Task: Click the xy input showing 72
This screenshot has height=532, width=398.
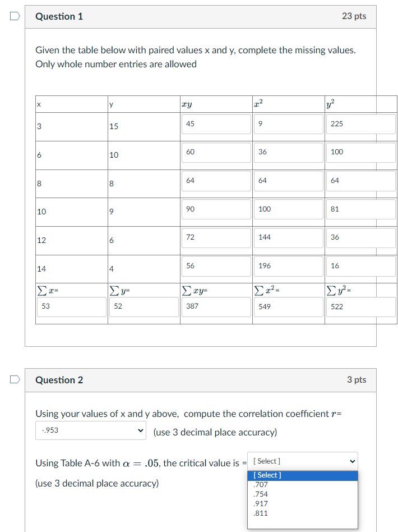Action: (x=216, y=238)
